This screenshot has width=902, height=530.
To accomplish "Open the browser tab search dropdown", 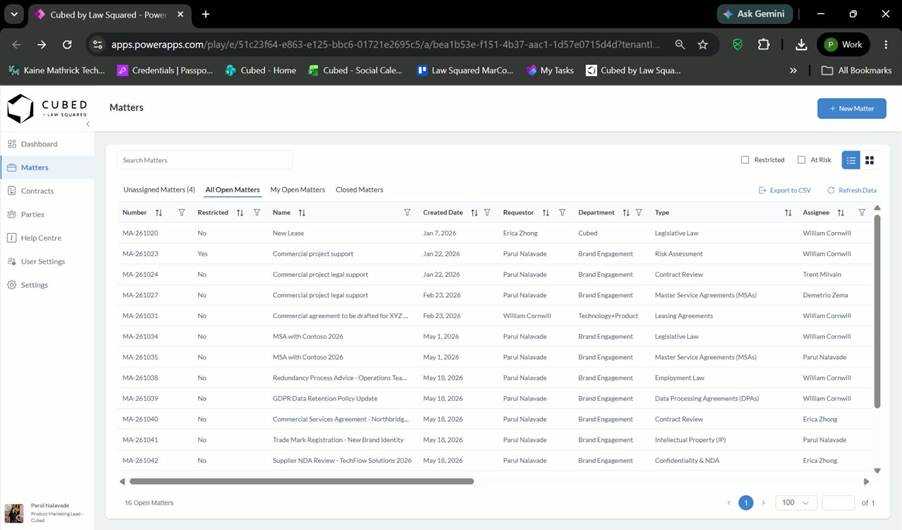I will click(14, 14).
